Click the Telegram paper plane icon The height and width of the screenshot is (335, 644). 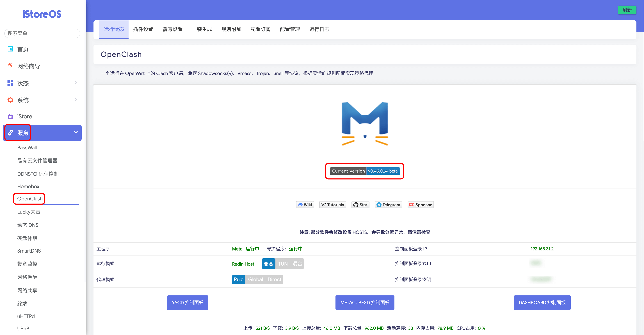tap(379, 205)
